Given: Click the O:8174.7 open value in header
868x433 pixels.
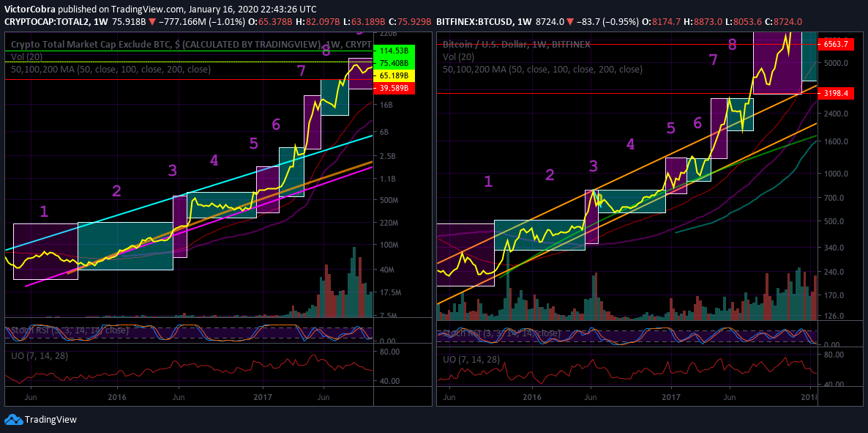Looking at the screenshot, I should coord(662,22).
